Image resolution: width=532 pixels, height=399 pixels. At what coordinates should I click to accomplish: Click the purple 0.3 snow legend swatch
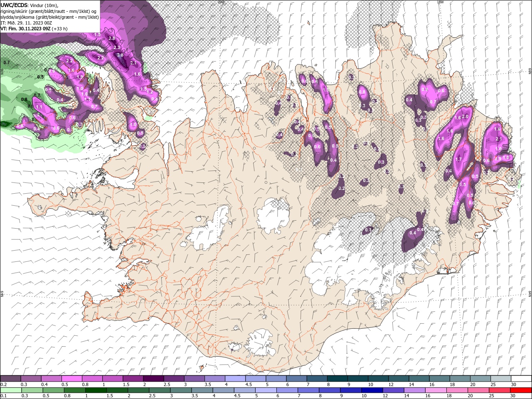tap(31, 379)
